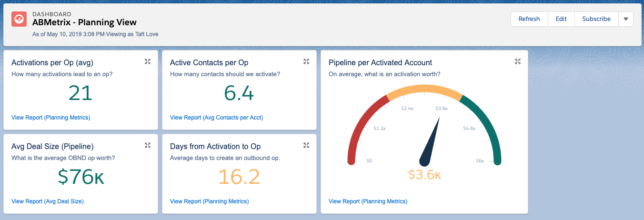Image resolution: width=644 pixels, height=220 pixels.
Task: Expand Days from Activation to Op widget
Action: (306, 145)
